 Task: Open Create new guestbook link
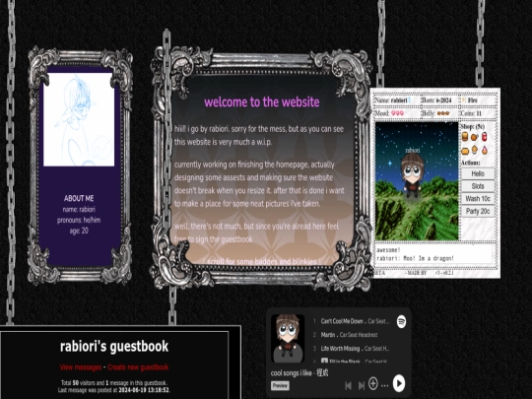click(x=138, y=367)
